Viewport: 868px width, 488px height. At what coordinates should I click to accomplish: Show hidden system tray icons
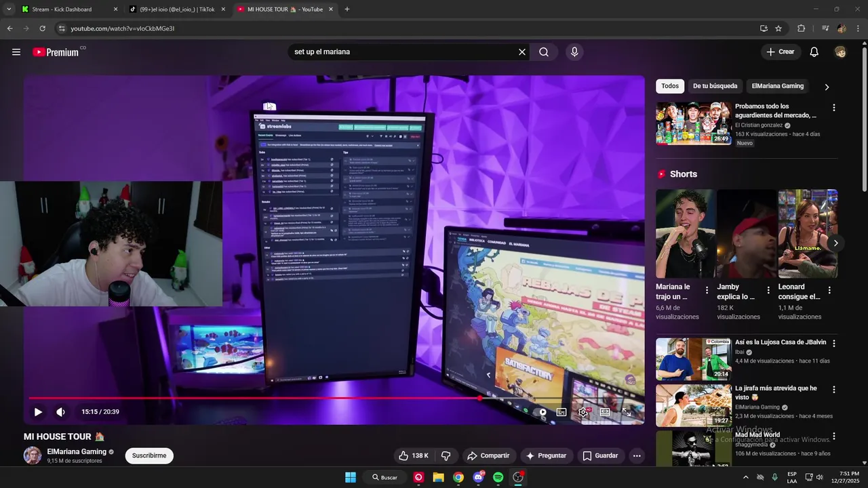pos(746,477)
